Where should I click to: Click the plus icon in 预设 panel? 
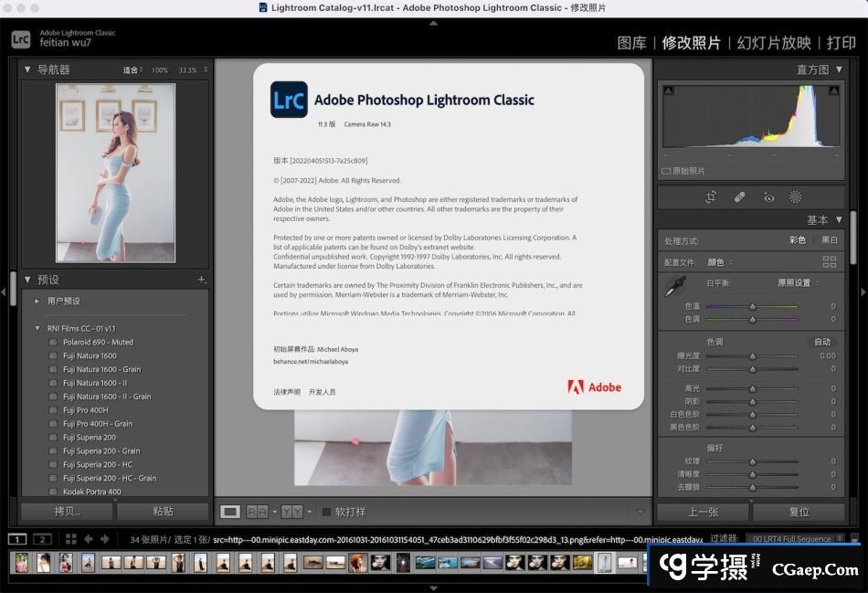coord(202,280)
